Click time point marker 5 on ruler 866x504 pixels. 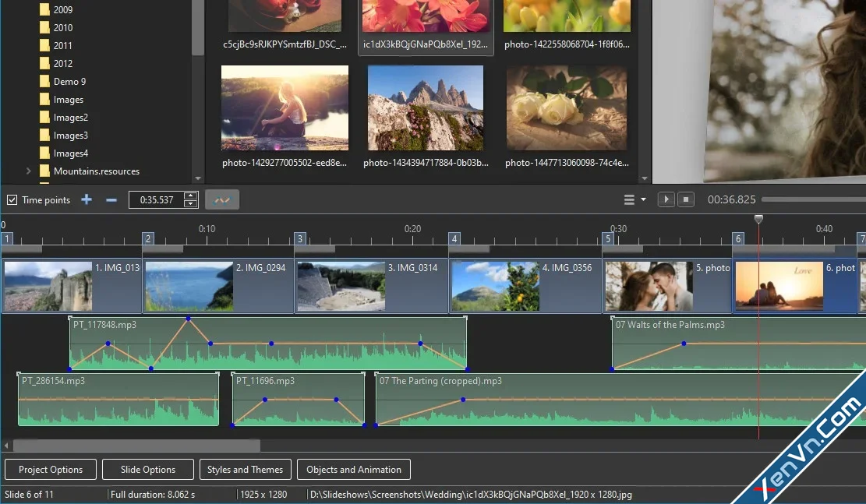pos(607,238)
